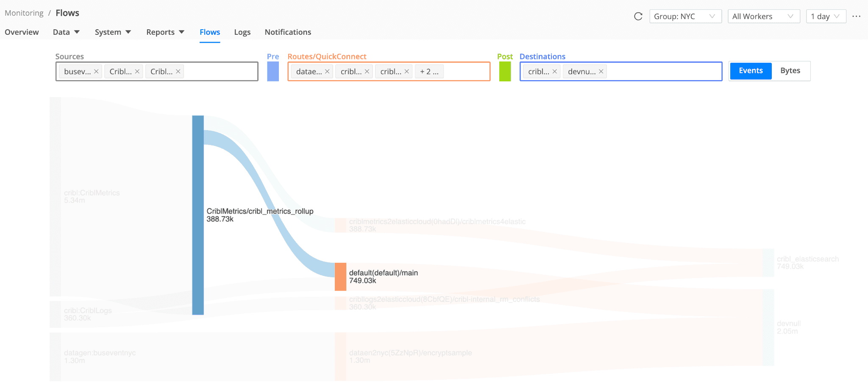868x387 pixels.
Task: Remove the cribl... destination tag
Action: 554,72
